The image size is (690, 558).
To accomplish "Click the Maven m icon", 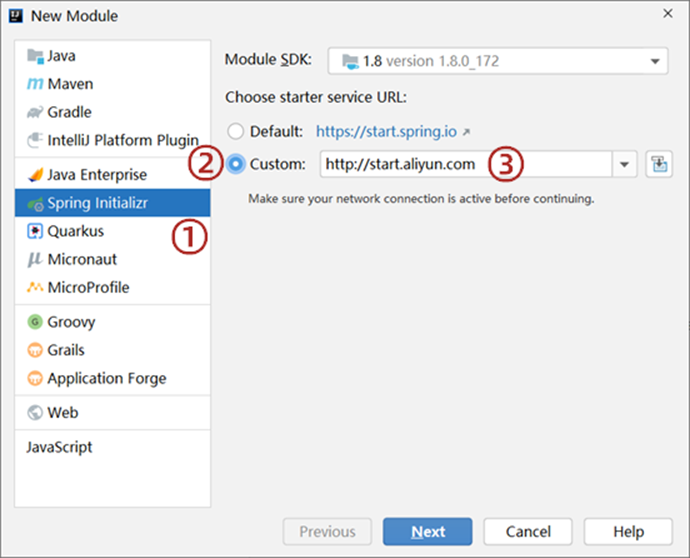I will point(35,84).
